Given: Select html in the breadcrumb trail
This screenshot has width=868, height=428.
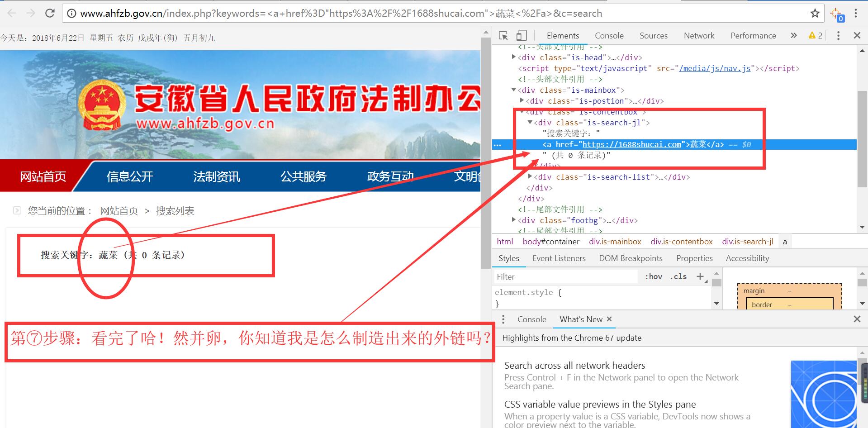Looking at the screenshot, I should [505, 242].
